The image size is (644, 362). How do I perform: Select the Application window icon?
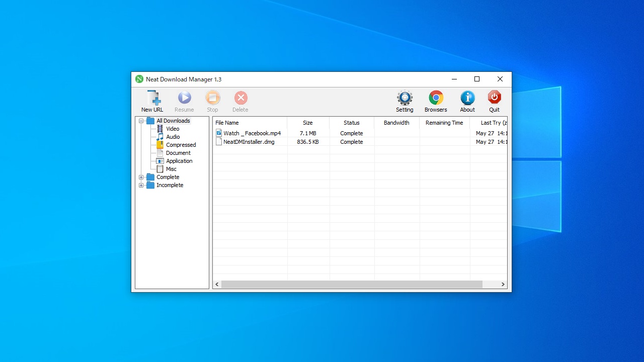(160, 161)
